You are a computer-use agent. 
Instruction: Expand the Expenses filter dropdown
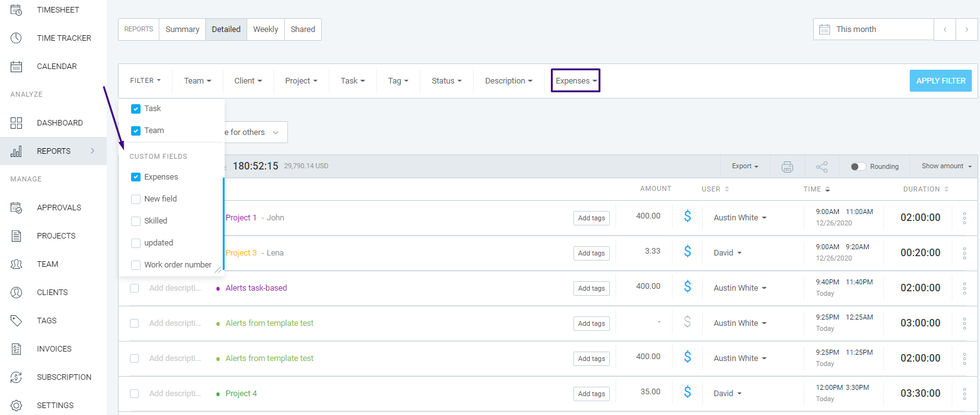(x=575, y=81)
